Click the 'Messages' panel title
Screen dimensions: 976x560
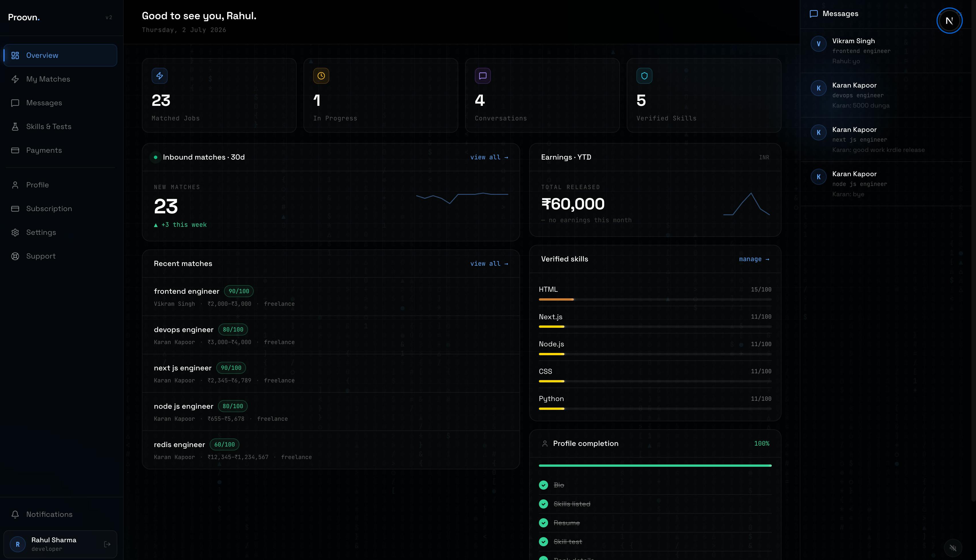[x=840, y=14]
